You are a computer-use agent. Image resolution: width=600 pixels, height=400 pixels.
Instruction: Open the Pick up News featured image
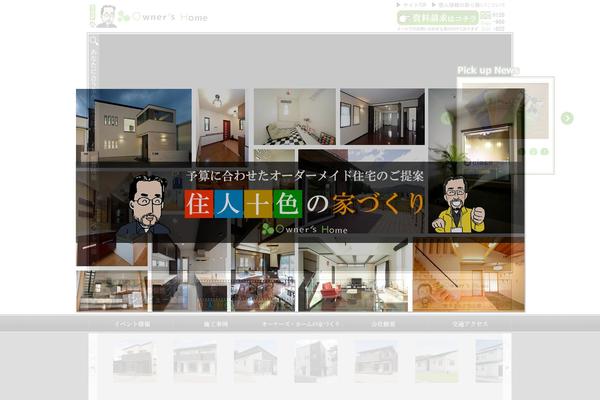coord(505,111)
